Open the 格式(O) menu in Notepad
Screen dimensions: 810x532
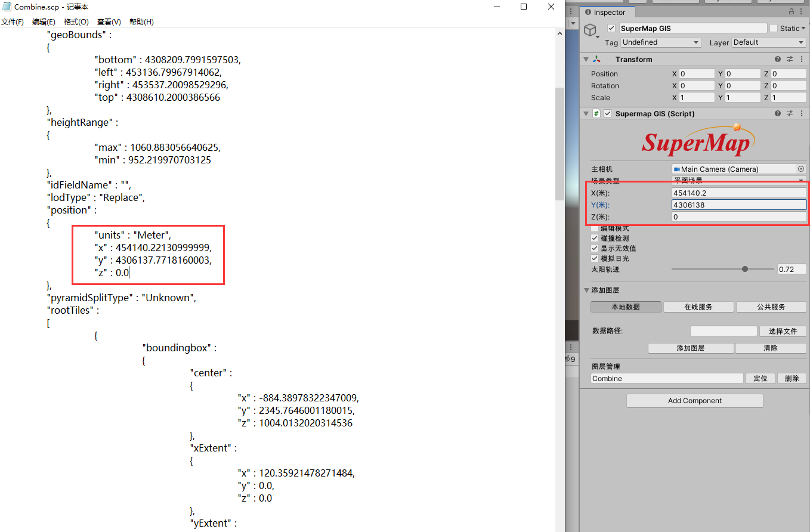click(76, 22)
